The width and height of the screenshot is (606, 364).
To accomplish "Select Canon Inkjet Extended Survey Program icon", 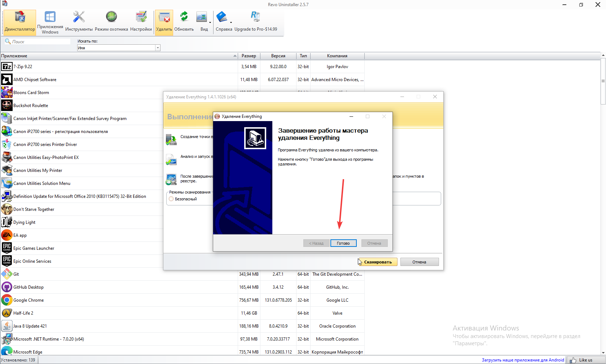I will [7, 119].
